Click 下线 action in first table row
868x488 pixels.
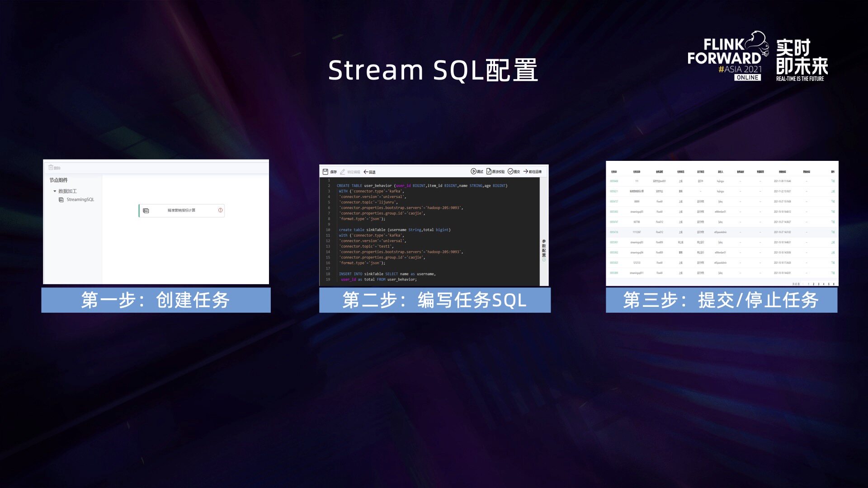point(833,181)
